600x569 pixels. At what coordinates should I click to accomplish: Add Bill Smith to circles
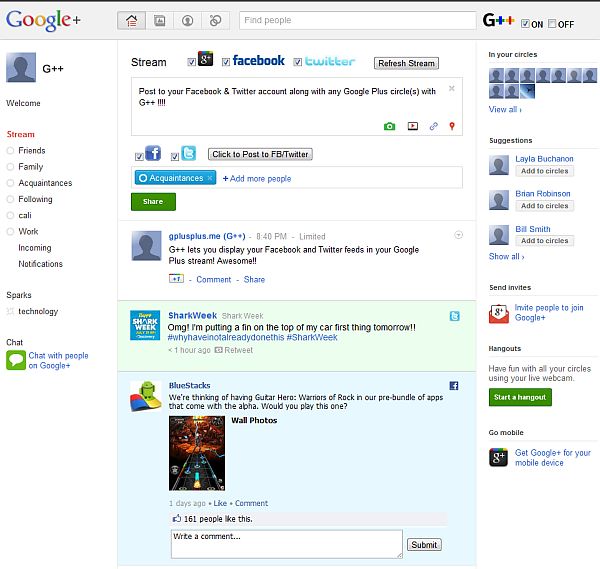coord(545,240)
